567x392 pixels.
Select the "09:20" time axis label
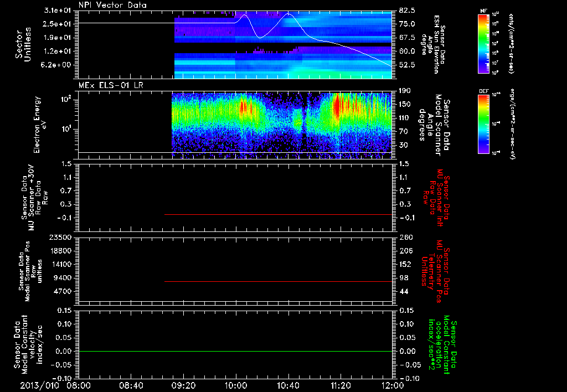click(x=183, y=385)
